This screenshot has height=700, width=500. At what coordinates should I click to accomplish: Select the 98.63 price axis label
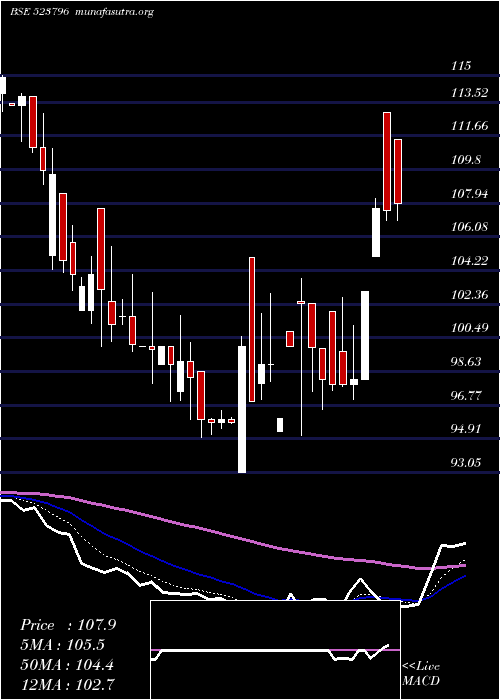467,362
